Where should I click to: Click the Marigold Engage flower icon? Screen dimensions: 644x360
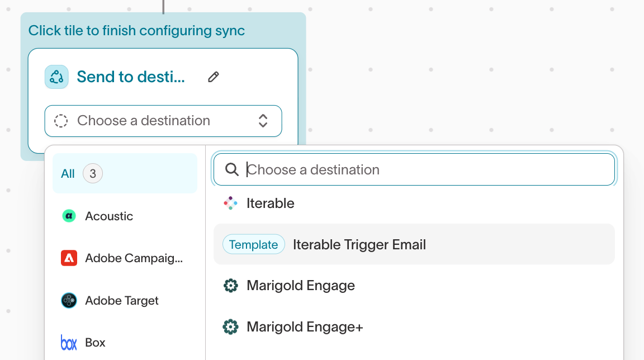pyautogui.click(x=230, y=286)
